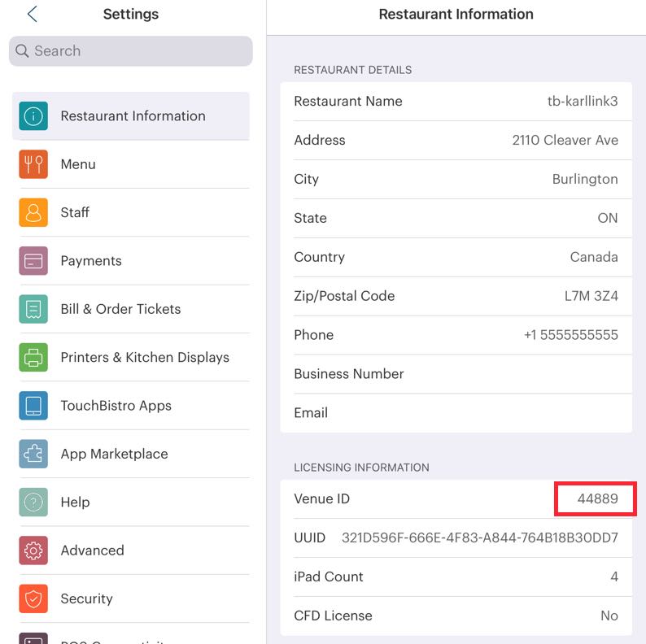This screenshot has width=646, height=644.
Task: Open the Security shield icon
Action: (33, 598)
